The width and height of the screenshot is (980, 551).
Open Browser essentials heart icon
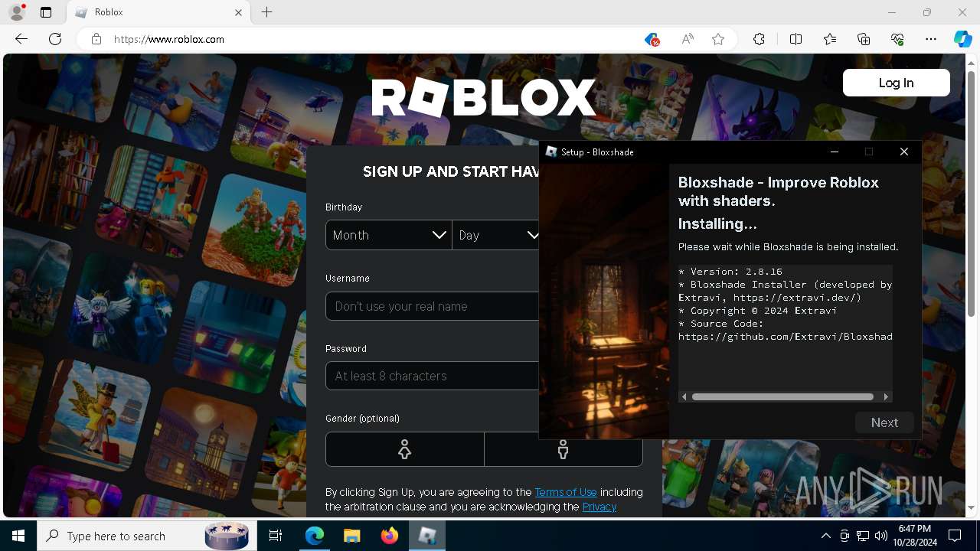pyautogui.click(x=897, y=39)
